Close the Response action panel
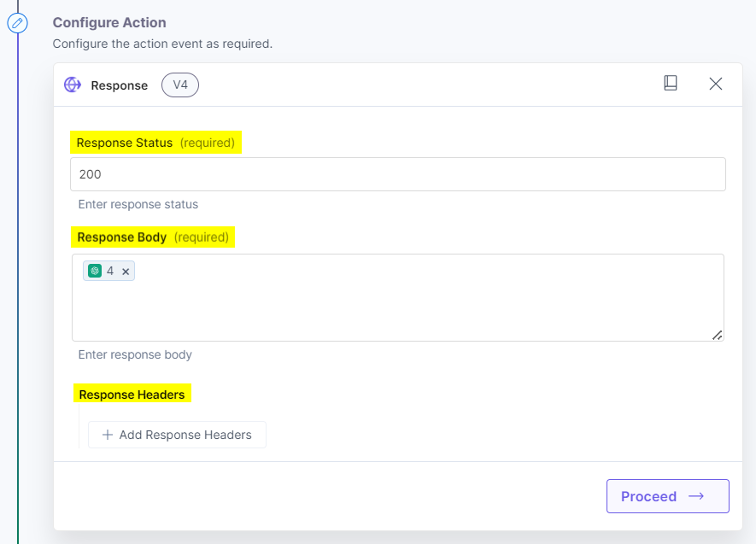Viewport: 756px width, 544px height. pyautogui.click(x=715, y=84)
